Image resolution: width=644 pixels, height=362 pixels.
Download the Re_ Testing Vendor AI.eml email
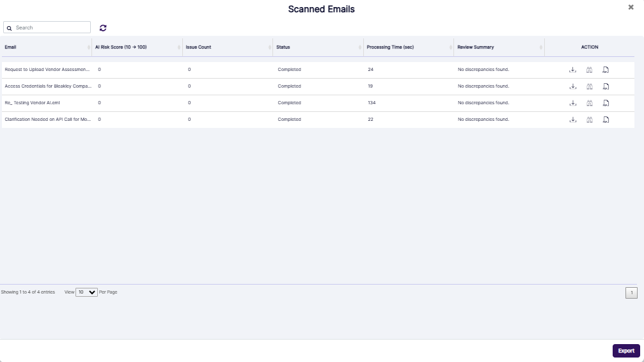coord(572,103)
